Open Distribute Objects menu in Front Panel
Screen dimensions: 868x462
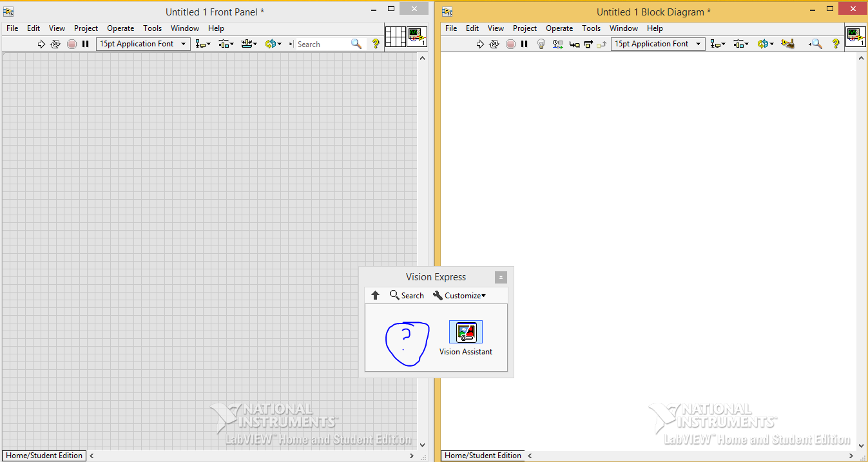[x=226, y=44]
